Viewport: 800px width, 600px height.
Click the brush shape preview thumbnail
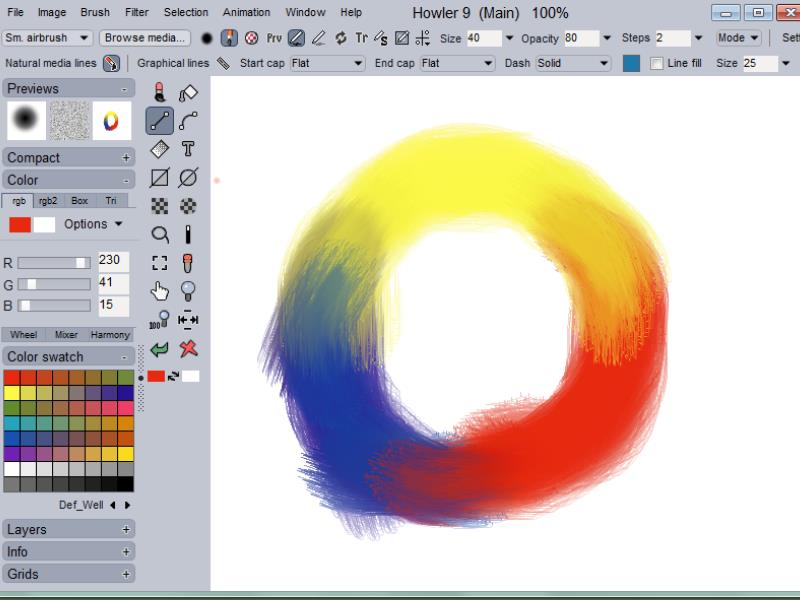26,120
